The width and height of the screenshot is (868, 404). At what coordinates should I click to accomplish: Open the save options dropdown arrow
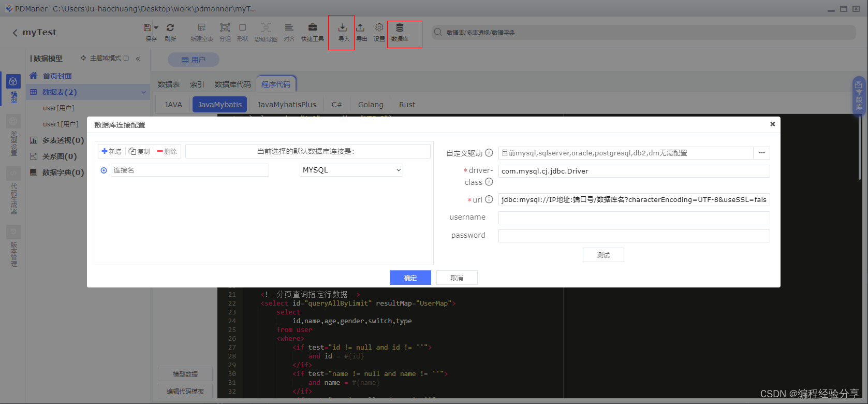coord(156,28)
